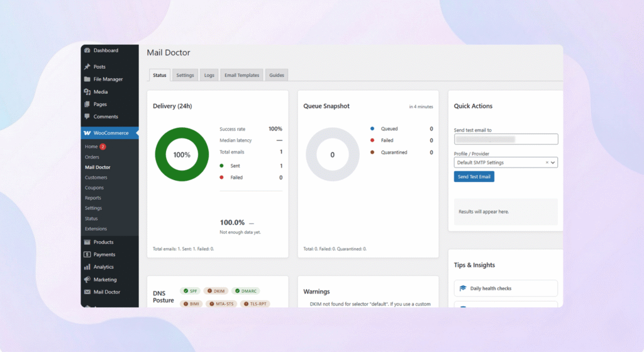Click the 'Not enough data yet.' text
The height and width of the screenshot is (352, 644).
(240, 232)
